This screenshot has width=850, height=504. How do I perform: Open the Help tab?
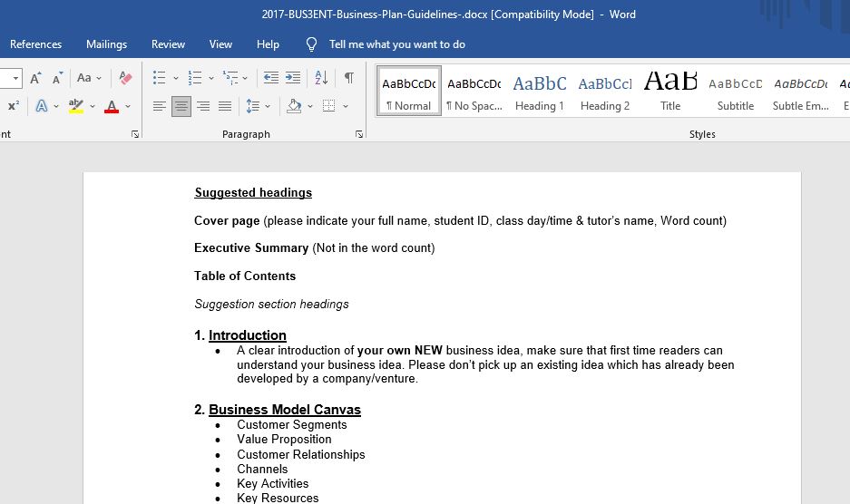268,44
